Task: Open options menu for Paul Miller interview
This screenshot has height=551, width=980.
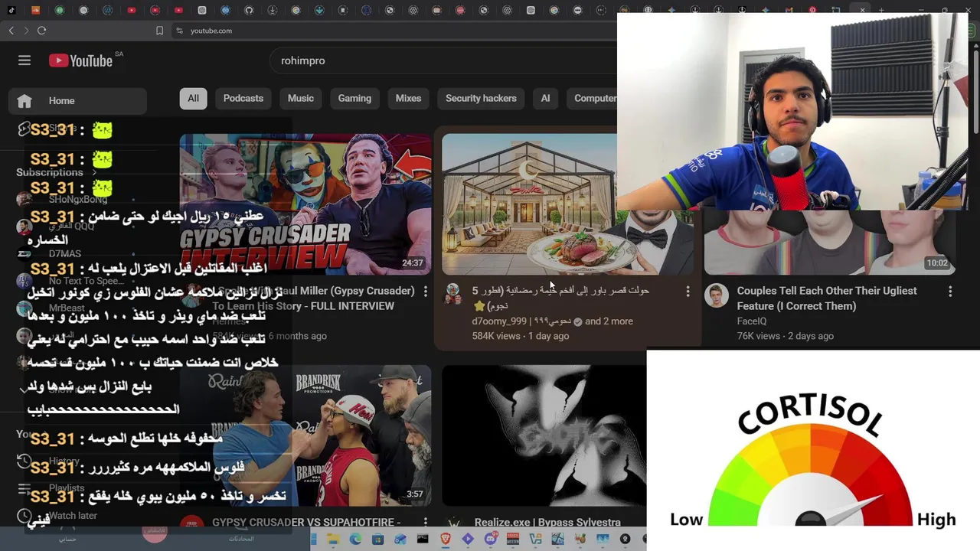Action: 425,292
